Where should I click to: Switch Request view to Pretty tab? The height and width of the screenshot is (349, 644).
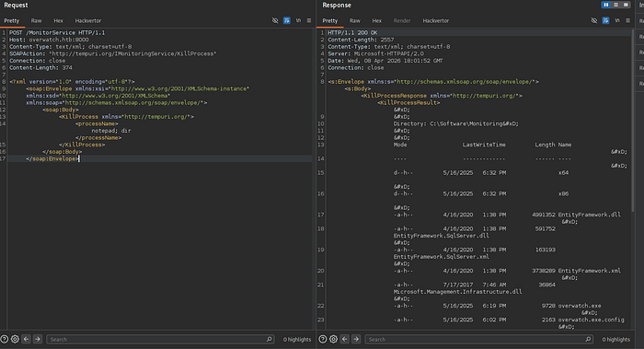pos(11,20)
